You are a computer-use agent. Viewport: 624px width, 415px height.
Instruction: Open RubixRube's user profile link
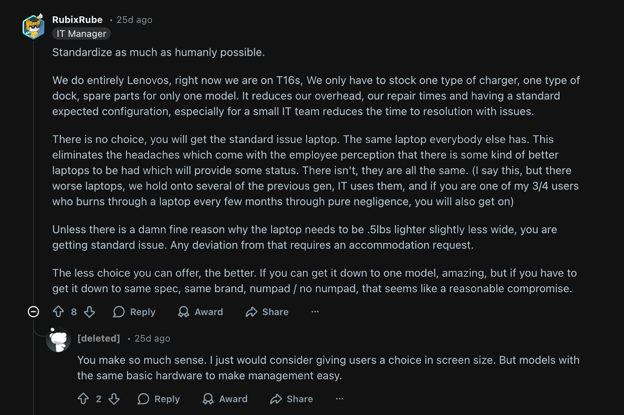pyautogui.click(x=77, y=19)
